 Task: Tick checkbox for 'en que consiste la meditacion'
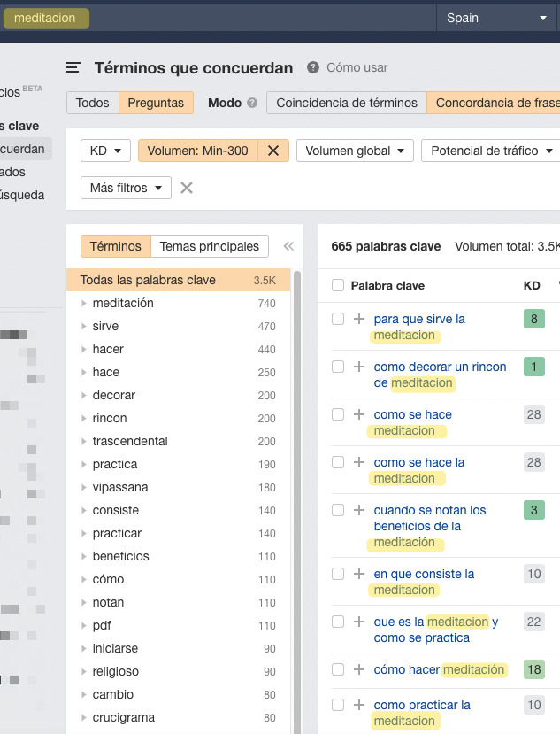click(338, 574)
